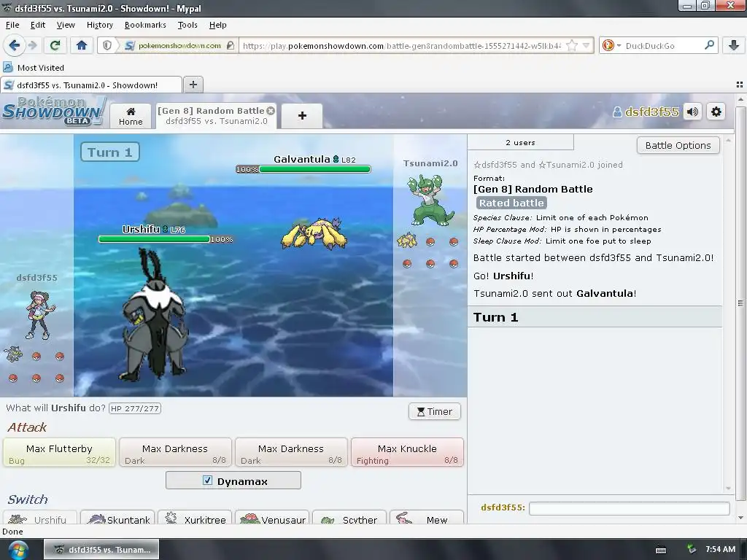This screenshot has height=560, width=747.
Task: Click Urshifu's green HP bar
Action: point(154,239)
